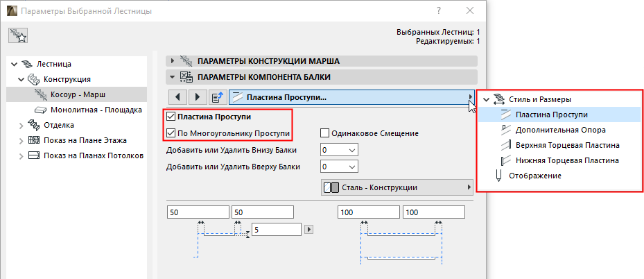Go to previous settings page arrow
Viewport: 644px width, 279px height.
point(178,97)
